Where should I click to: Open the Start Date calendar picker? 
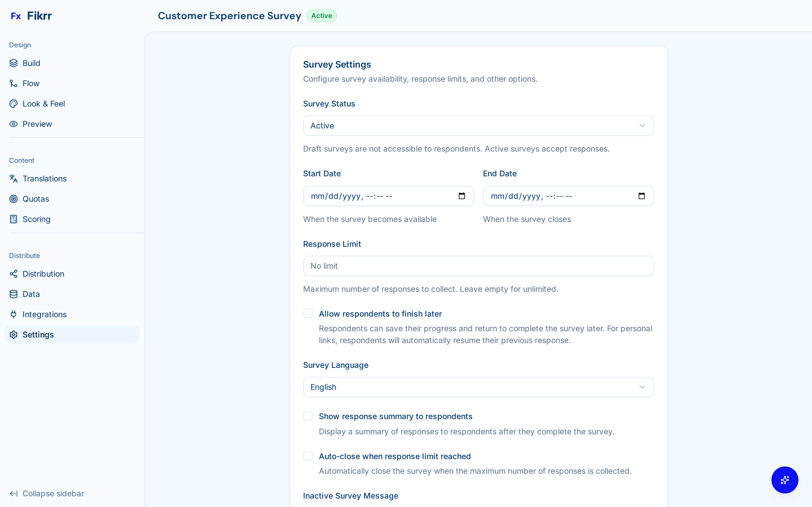coord(462,196)
